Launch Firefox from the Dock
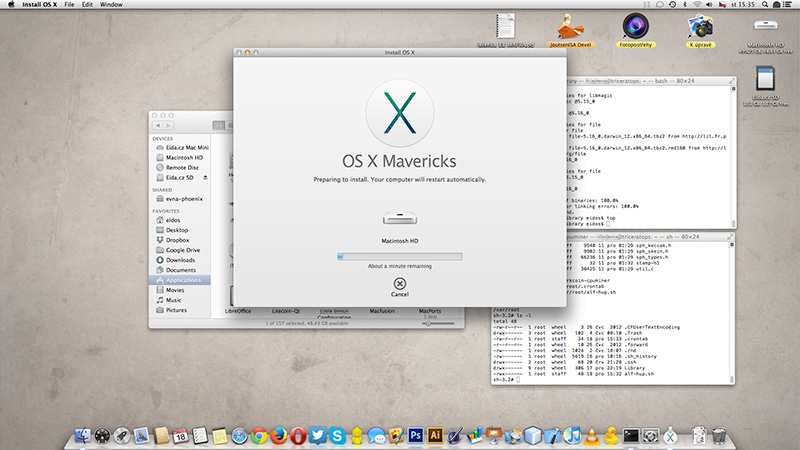Viewport: 800px width, 450px height. tap(279, 436)
